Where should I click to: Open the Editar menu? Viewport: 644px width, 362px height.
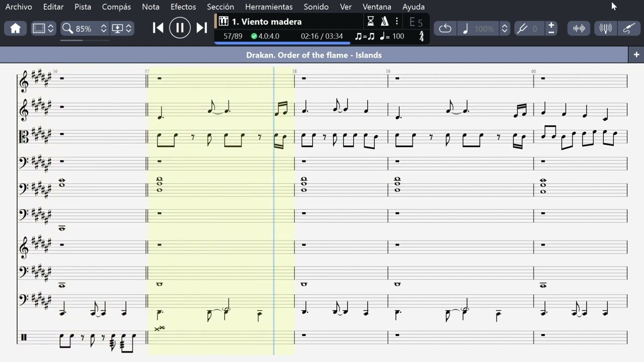point(53,7)
